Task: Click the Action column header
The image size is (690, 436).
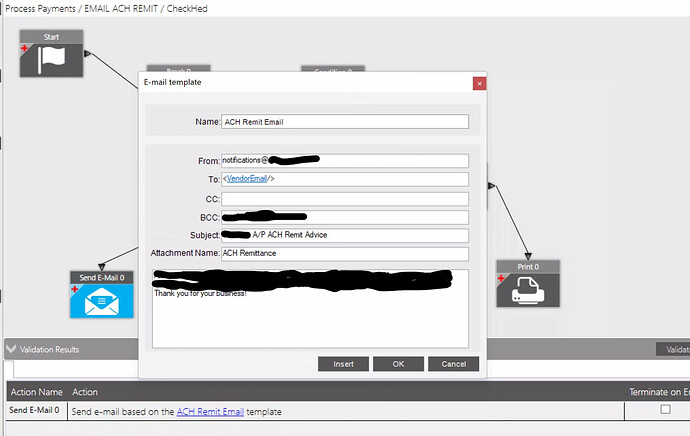Action: (x=85, y=392)
